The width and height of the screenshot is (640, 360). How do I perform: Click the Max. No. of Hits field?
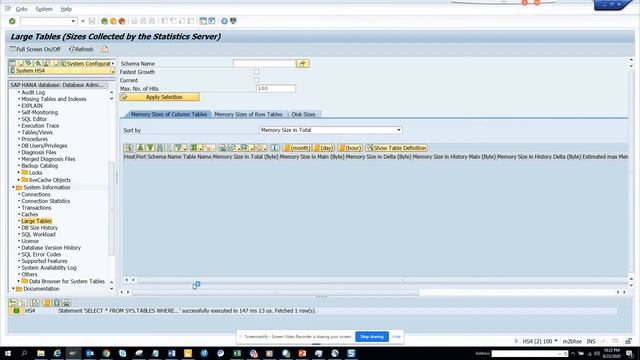tap(276, 89)
